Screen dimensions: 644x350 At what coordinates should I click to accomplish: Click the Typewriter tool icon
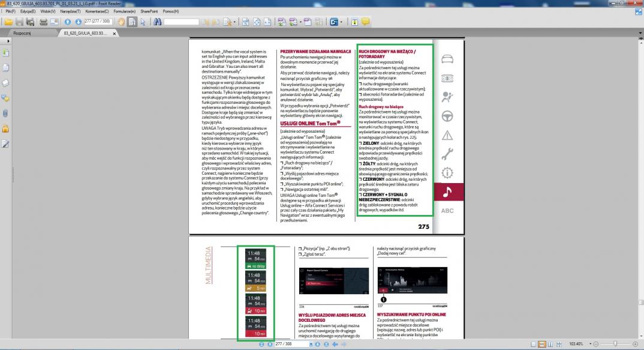[x=354, y=22]
